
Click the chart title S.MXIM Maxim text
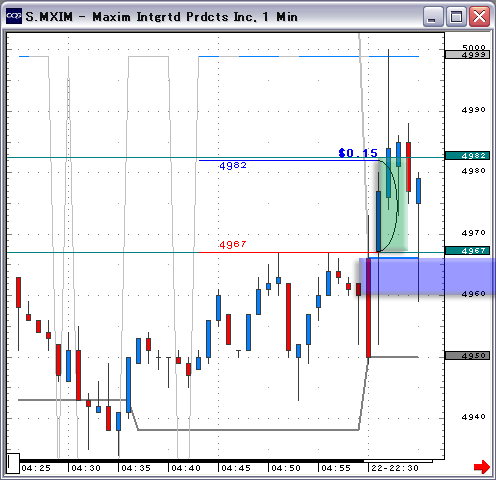161,17
